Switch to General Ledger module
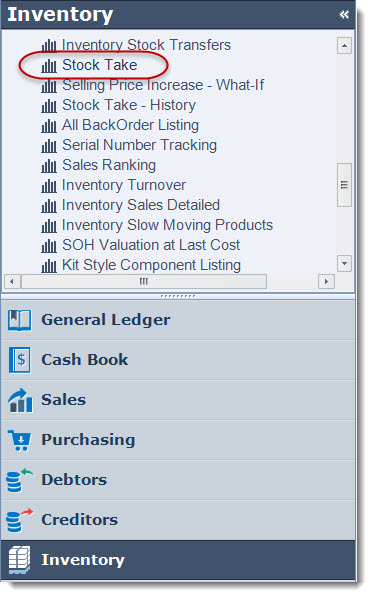This screenshot has width=372, height=597. click(x=178, y=320)
